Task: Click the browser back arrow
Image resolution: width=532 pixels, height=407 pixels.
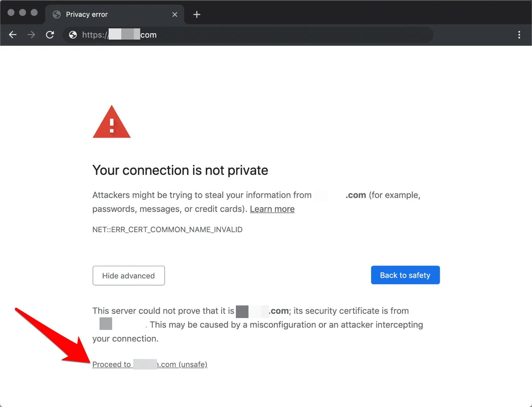Action: click(13, 35)
